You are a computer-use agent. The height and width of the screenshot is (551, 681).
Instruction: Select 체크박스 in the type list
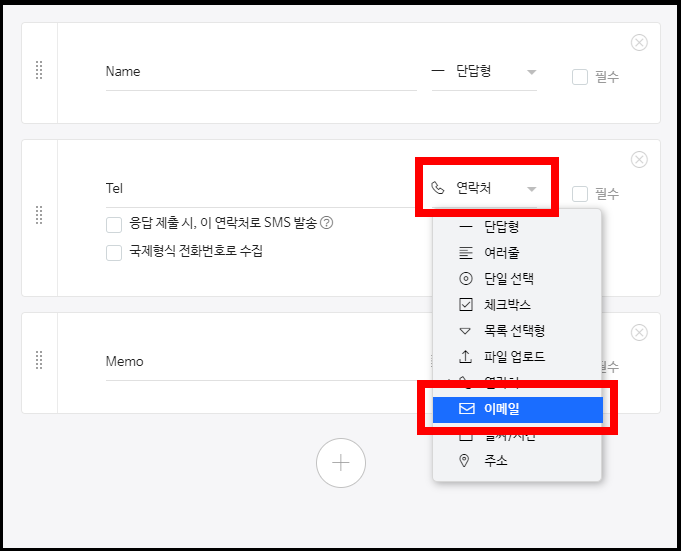tap(517, 305)
